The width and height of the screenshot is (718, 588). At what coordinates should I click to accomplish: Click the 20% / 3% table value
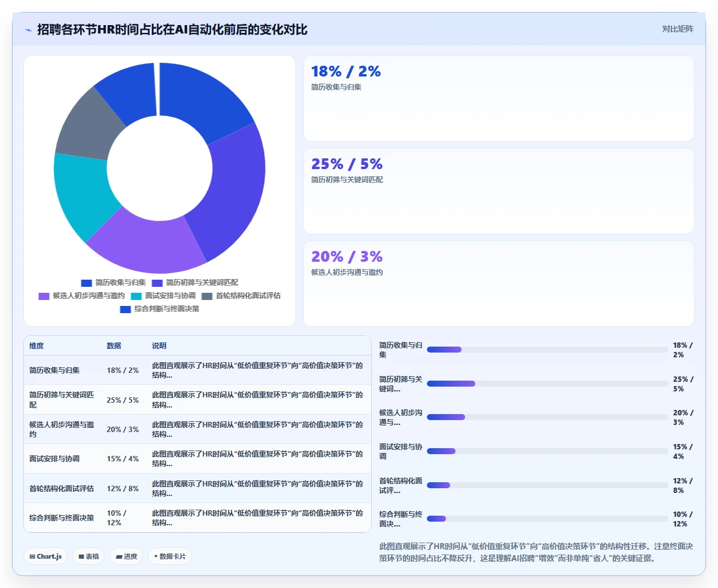pos(123,429)
